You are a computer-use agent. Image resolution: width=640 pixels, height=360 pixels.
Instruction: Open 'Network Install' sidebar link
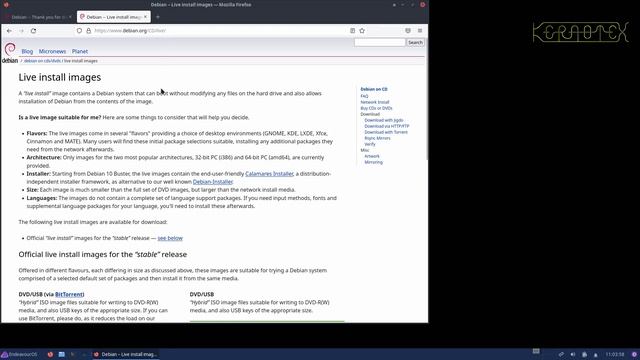point(375,102)
